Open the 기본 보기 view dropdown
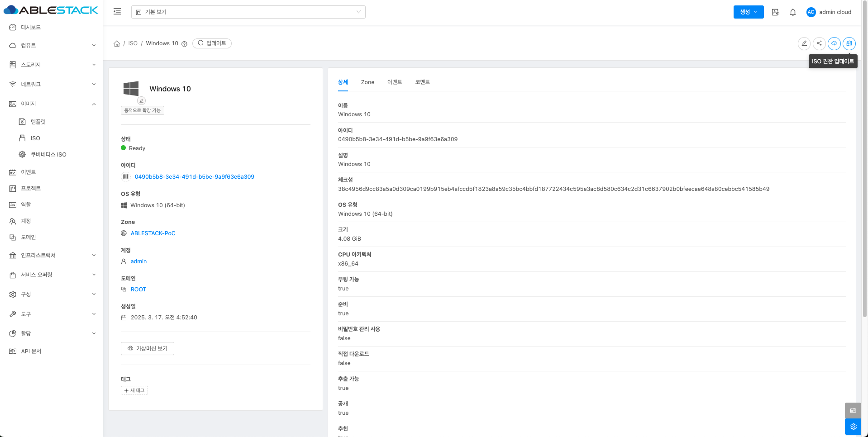The image size is (868, 437). coord(248,12)
